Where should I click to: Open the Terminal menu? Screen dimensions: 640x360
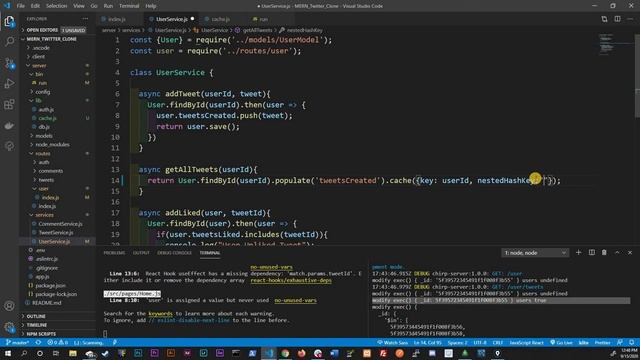point(129,6)
